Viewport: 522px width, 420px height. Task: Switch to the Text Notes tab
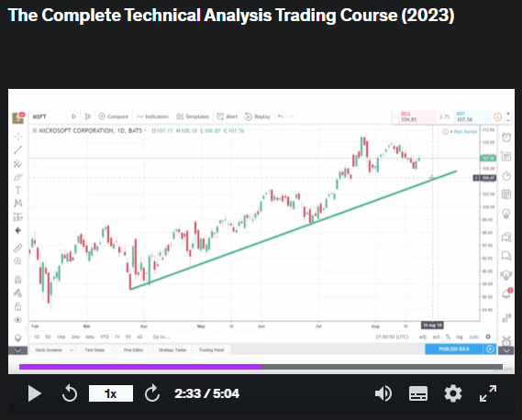pos(94,350)
